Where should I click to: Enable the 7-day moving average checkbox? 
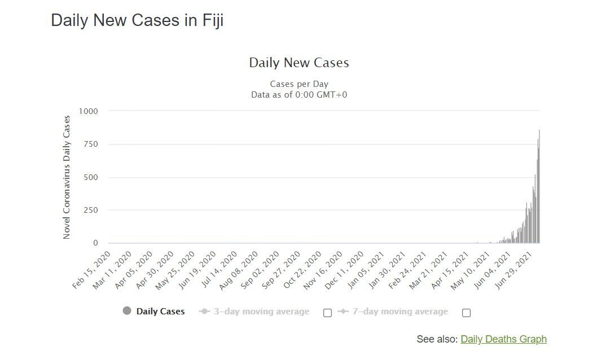pos(466,313)
